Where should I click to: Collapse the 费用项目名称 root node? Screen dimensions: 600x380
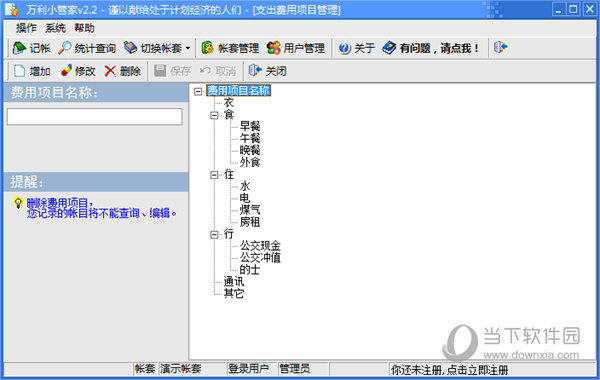coord(198,91)
